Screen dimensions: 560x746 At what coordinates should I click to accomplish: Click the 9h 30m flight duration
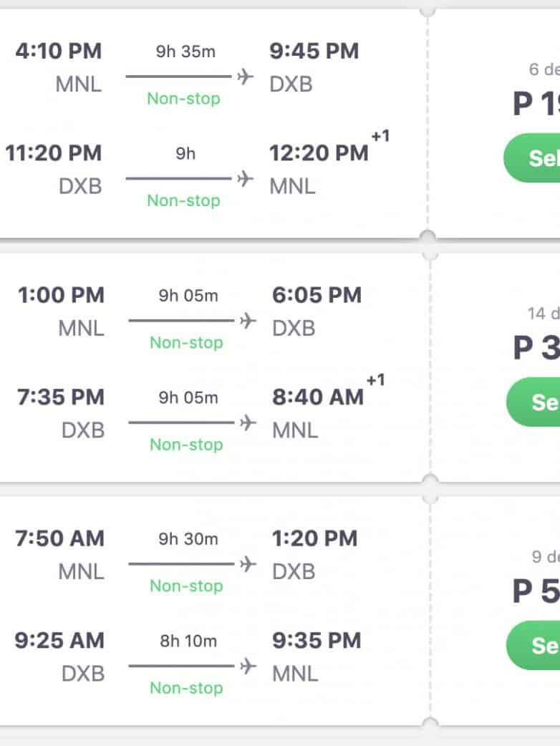pos(188,539)
